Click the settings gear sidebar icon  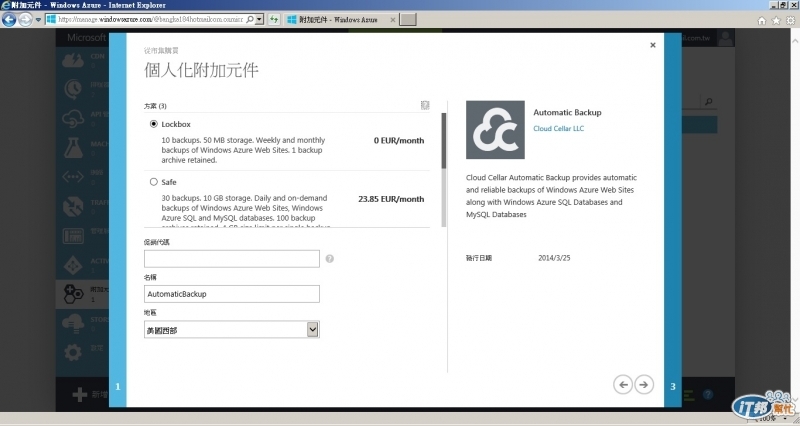[x=73, y=352]
